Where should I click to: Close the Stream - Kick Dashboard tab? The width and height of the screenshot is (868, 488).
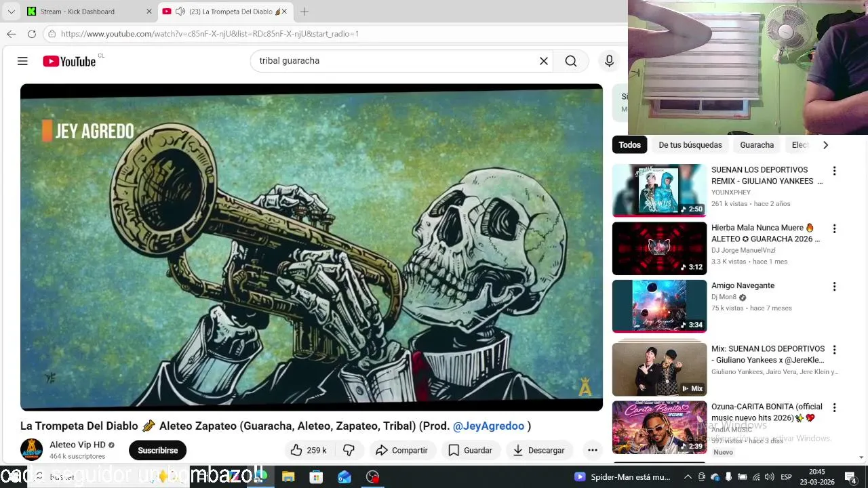(x=149, y=12)
